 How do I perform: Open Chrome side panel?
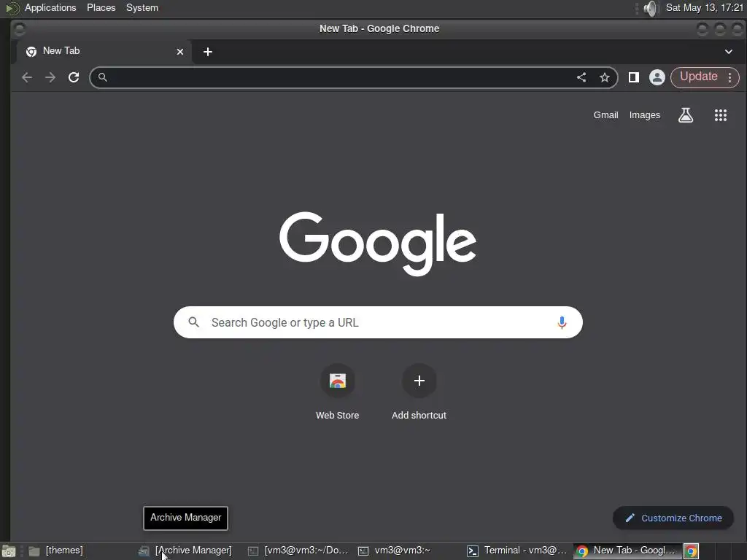tap(634, 77)
